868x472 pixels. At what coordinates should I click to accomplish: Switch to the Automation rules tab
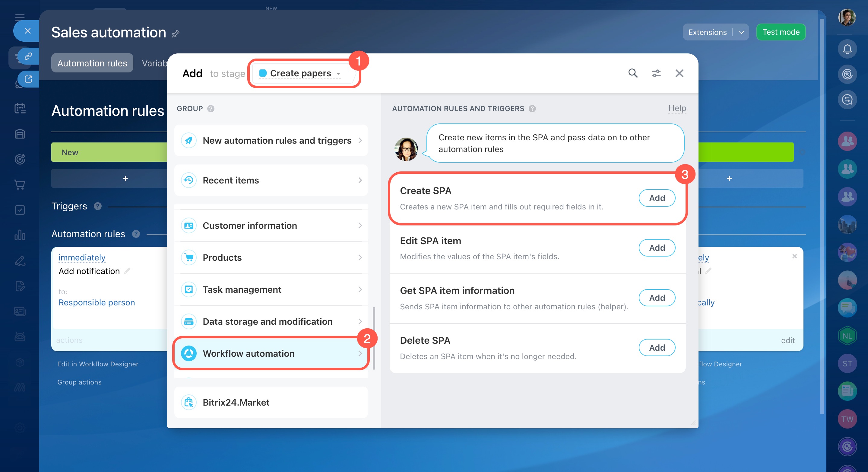click(x=92, y=63)
